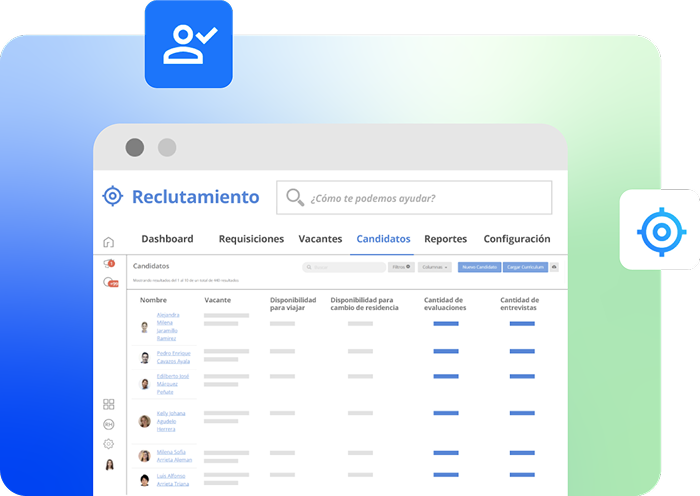Click the RH circle icon in the sidebar
The width and height of the screenshot is (700, 496).
tap(108, 424)
